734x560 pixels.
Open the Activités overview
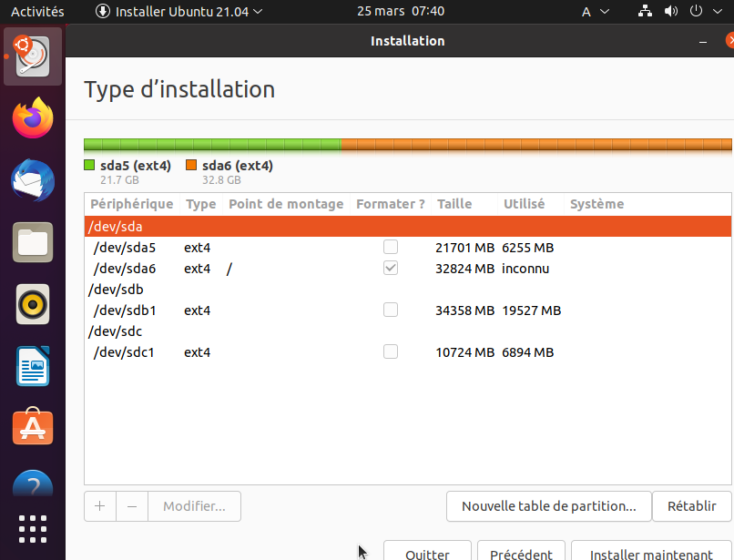(x=37, y=12)
